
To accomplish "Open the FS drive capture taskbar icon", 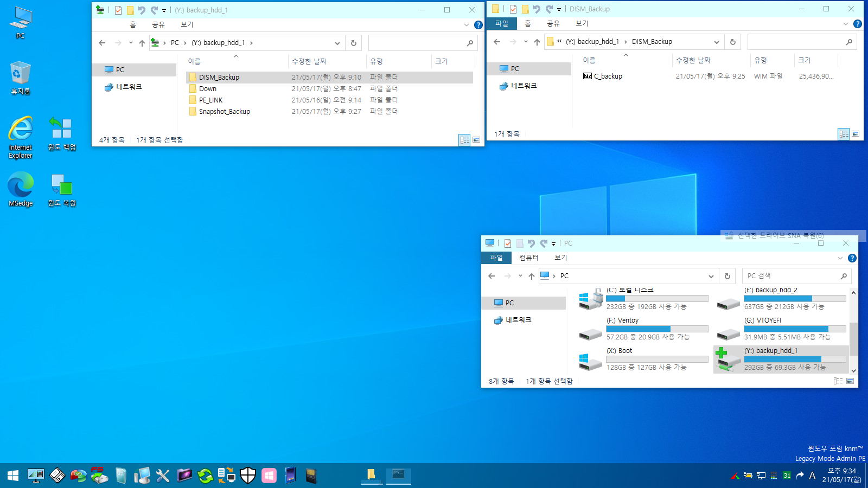I will [99, 476].
